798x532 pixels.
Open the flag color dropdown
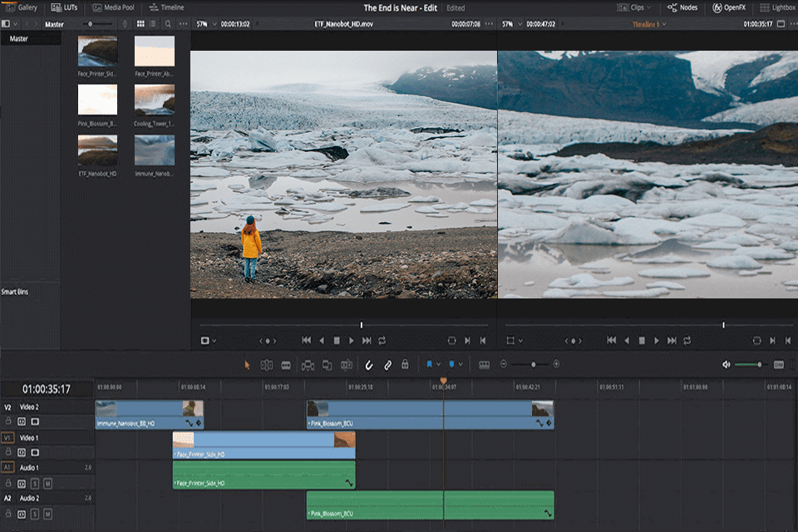click(438, 366)
